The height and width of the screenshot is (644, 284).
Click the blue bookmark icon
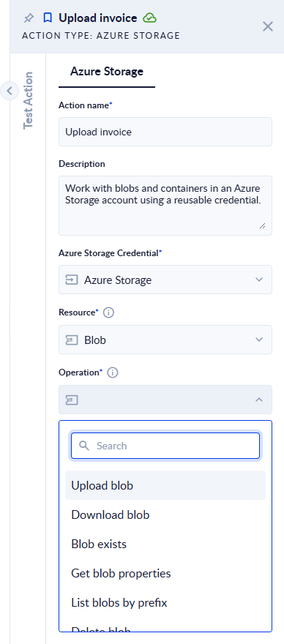[48, 18]
